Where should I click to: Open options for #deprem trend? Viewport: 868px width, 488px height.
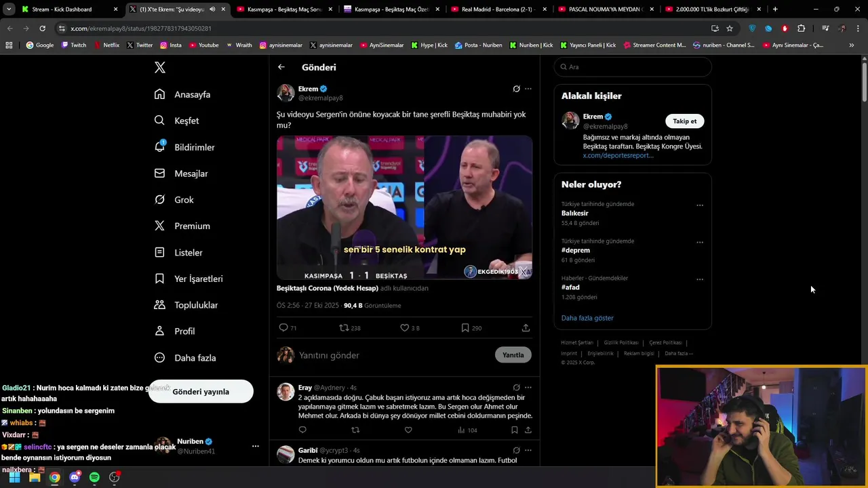click(x=700, y=242)
